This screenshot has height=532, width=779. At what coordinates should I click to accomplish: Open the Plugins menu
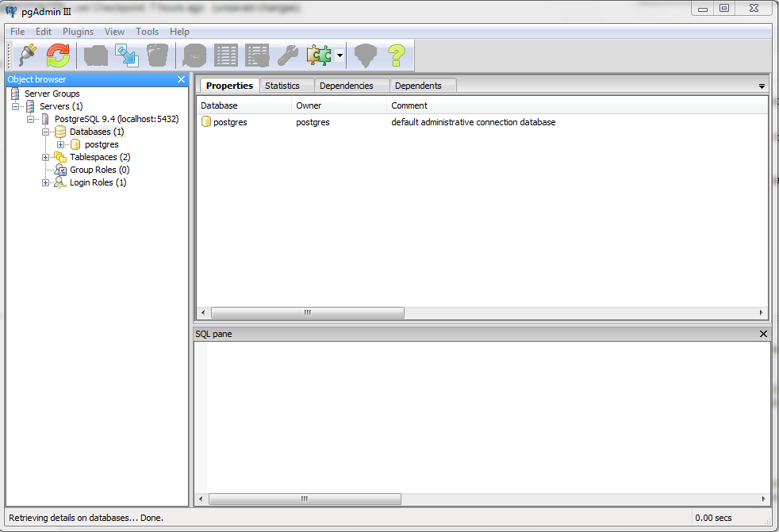(78, 31)
